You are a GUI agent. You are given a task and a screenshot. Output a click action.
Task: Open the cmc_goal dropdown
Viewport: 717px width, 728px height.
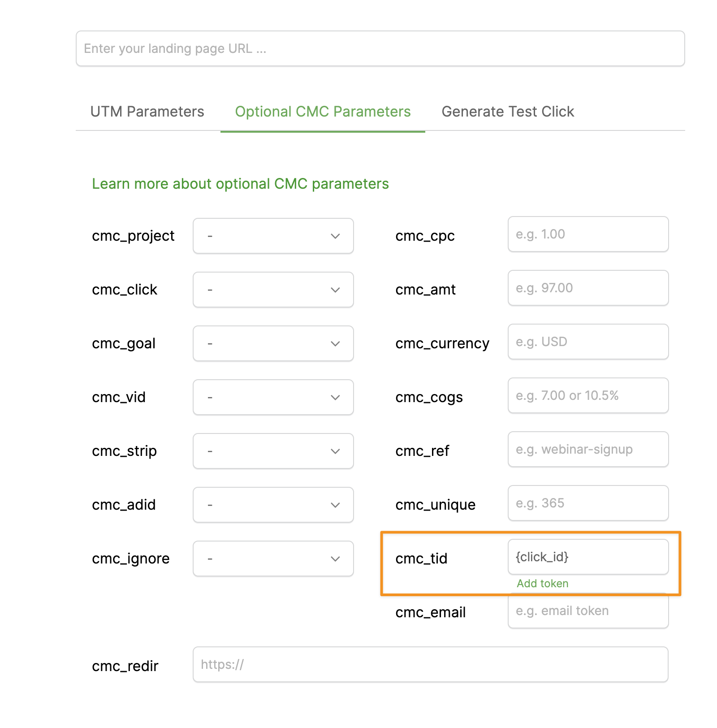pos(273,343)
